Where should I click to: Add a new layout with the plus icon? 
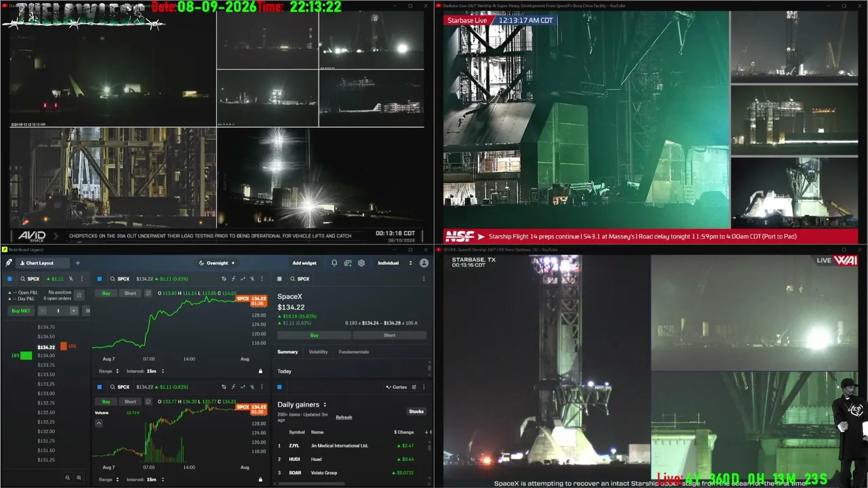coord(77,263)
